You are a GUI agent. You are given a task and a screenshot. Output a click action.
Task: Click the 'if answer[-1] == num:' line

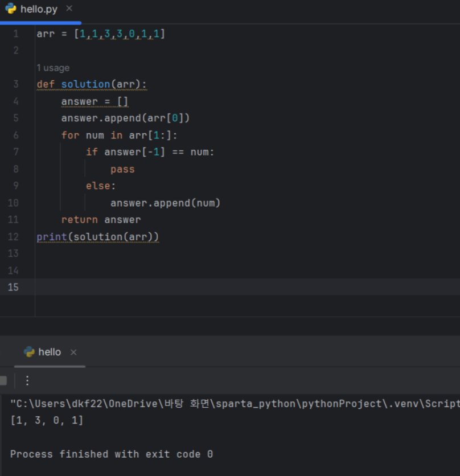pos(150,152)
